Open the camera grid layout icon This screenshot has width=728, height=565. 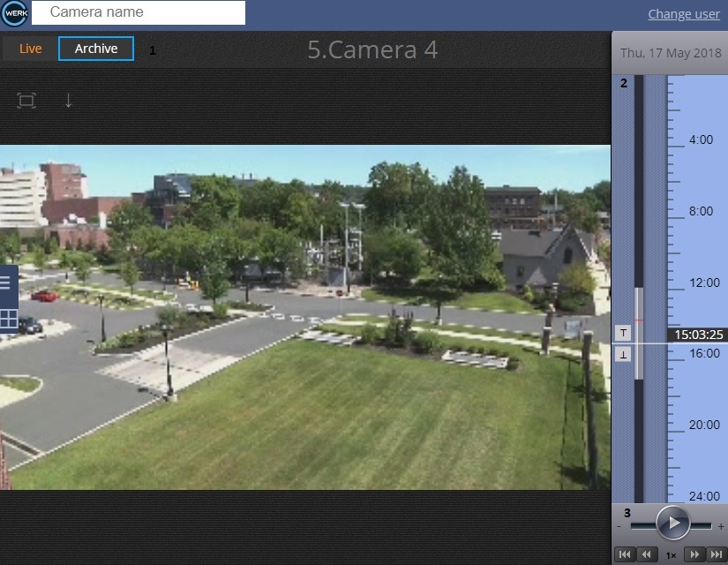click(8, 320)
